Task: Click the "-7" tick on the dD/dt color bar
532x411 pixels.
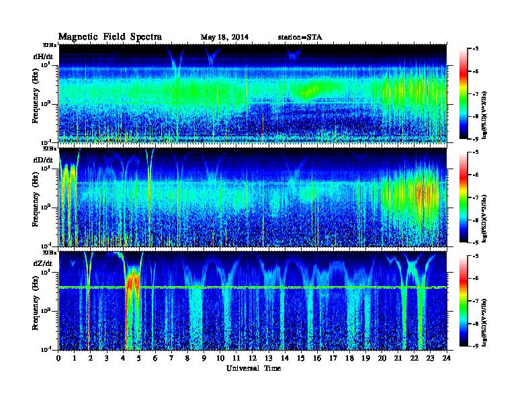Action: pyautogui.click(x=476, y=197)
